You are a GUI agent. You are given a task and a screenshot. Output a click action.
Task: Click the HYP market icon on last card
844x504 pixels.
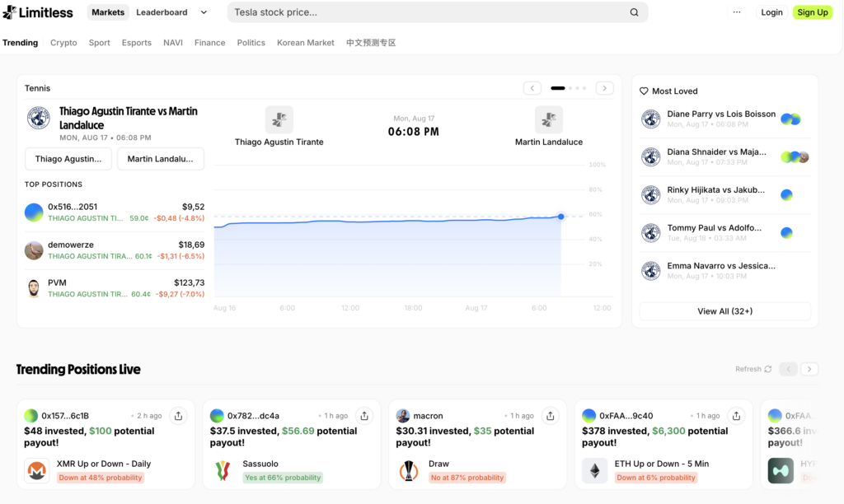781,471
